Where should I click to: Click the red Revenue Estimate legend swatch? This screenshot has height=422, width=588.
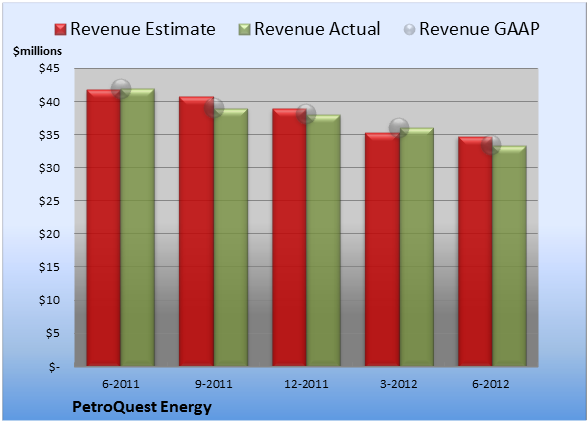[x=60, y=30]
